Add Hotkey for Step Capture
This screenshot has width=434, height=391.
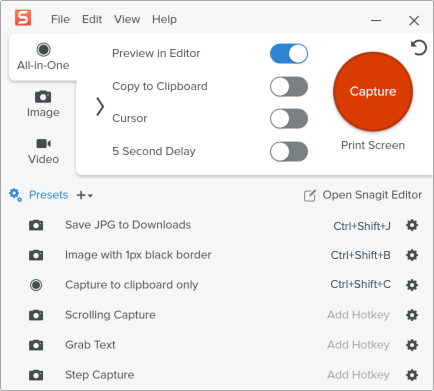358,375
